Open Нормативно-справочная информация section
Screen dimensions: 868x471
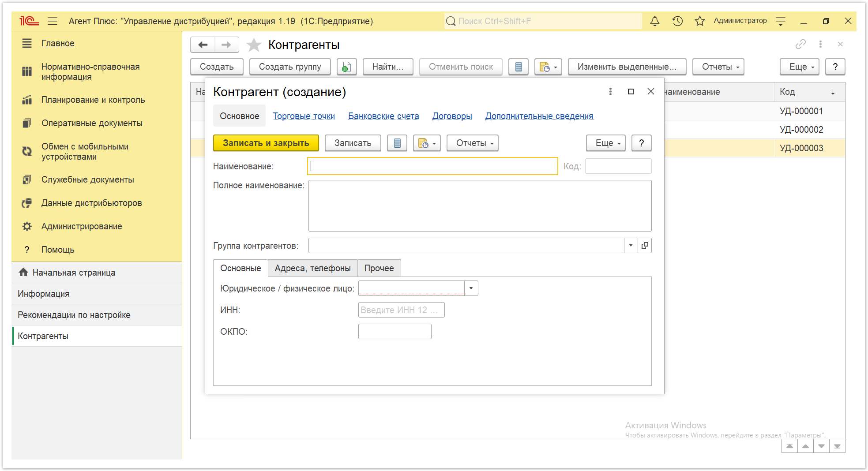(x=90, y=71)
